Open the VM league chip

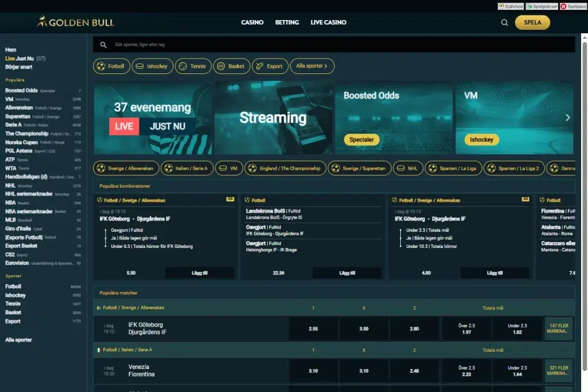(229, 168)
